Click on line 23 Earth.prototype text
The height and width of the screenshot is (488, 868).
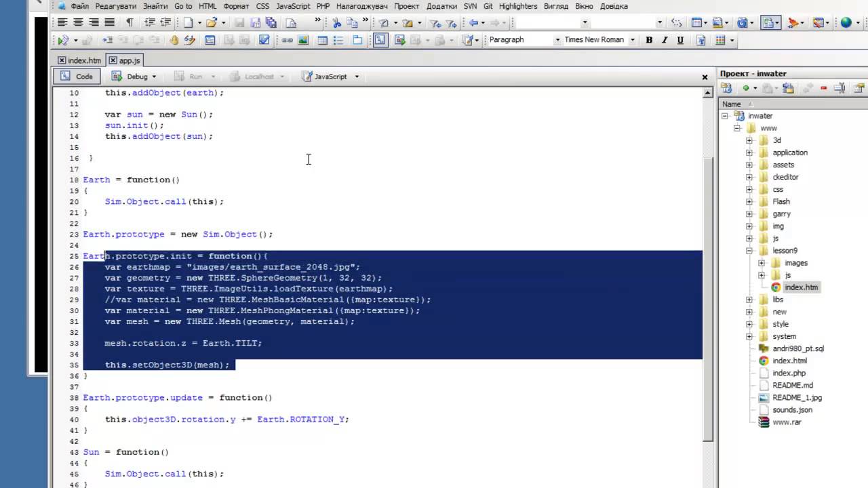(x=123, y=235)
